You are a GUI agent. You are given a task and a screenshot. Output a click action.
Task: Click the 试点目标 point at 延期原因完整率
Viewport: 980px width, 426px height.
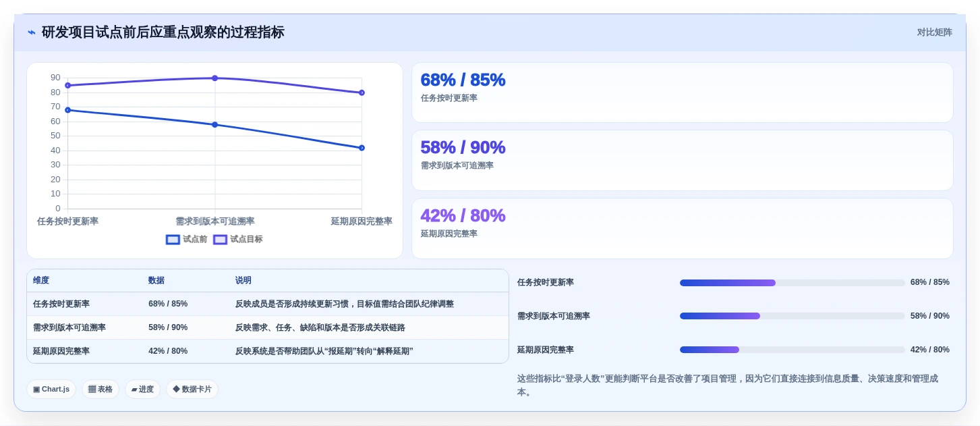(362, 92)
